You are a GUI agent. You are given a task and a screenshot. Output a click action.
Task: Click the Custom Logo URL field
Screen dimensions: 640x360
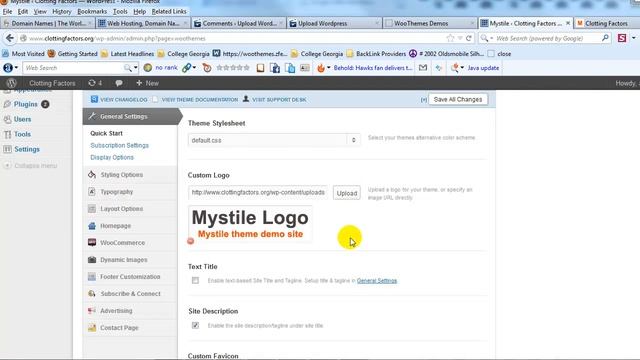(258, 193)
